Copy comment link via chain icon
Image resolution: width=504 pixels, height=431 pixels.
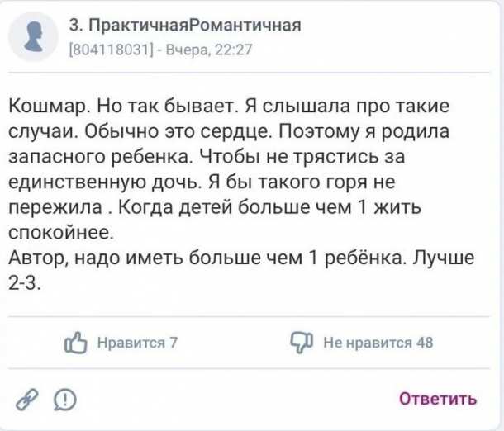coord(30,400)
